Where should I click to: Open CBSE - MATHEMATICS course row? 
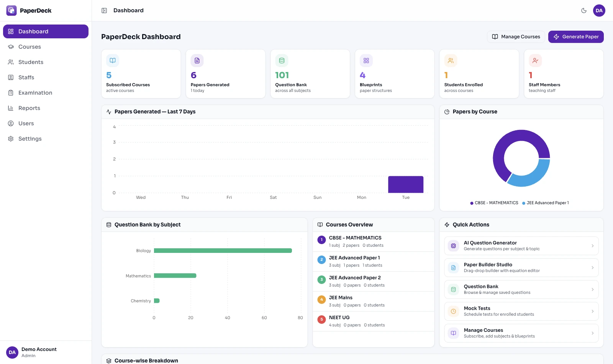374,241
